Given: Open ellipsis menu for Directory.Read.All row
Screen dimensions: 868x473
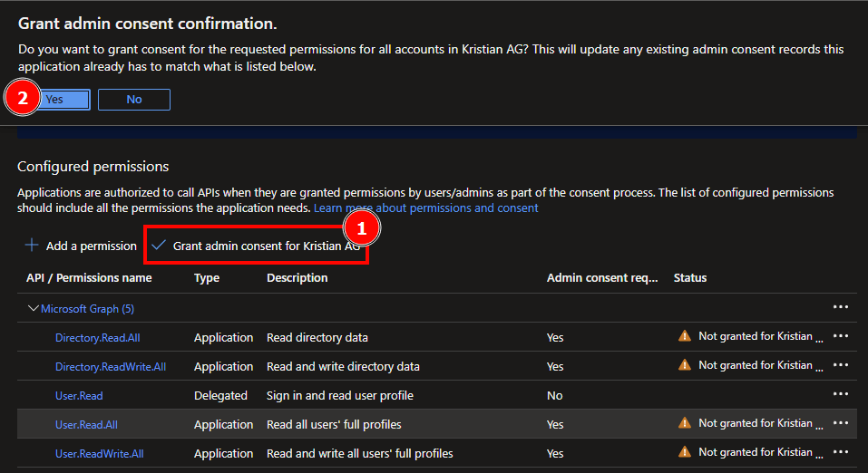Looking at the screenshot, I should coord(840,336).
